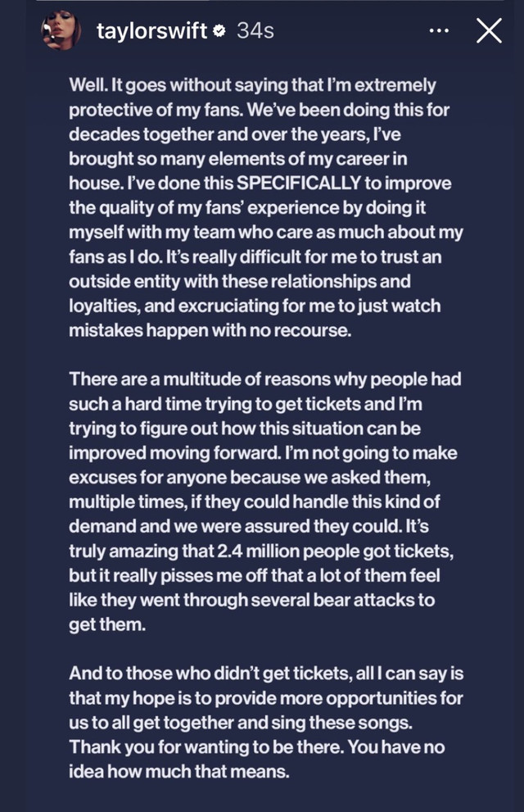Go to the taylorswift username link
The image size is (524, 812).
tap(151, 31)
